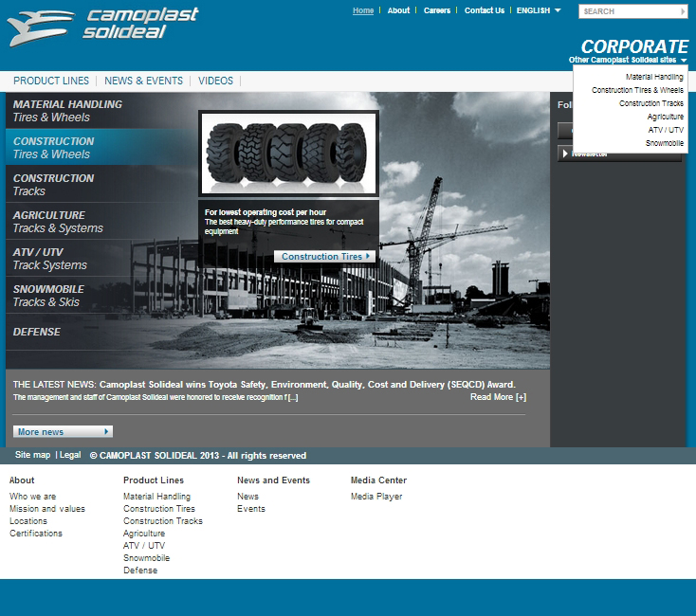Image resolution: width=696 pixels, height=616 pixels.
Task: Select Construction Tracks in sites dropdown
Action: 651,103
